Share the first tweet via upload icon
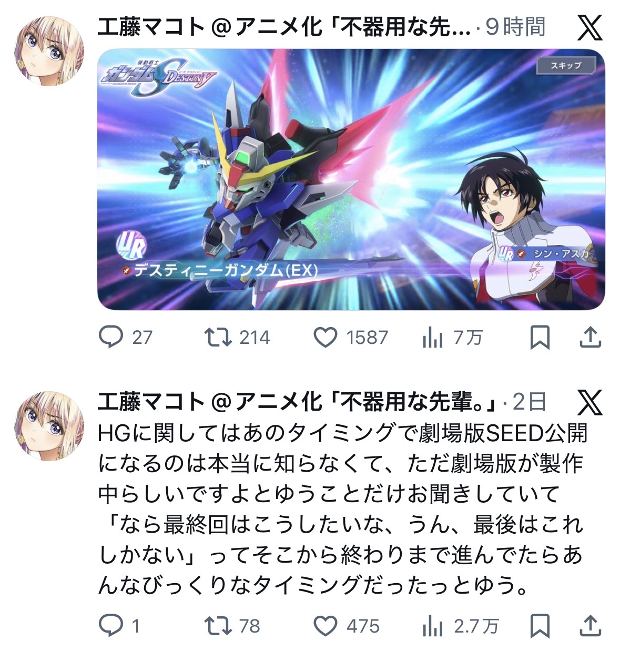620x672 pixels. (590, 337)
